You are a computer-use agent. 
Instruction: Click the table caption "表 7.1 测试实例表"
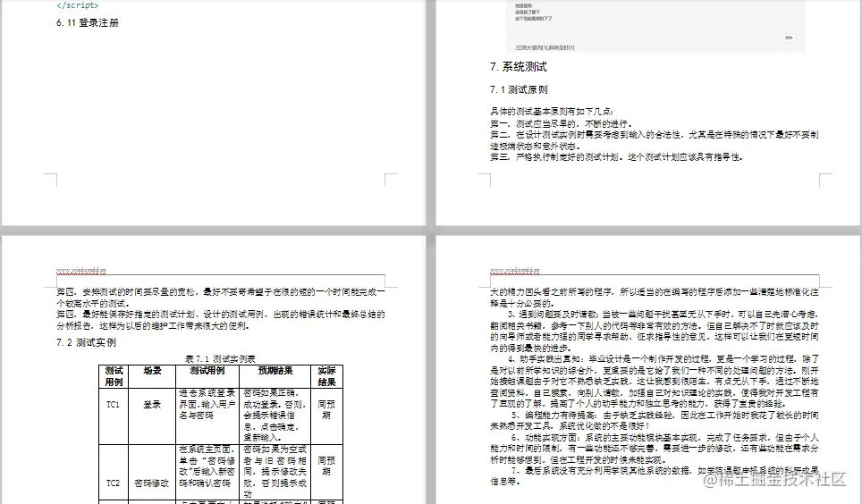tap(221, 358)
